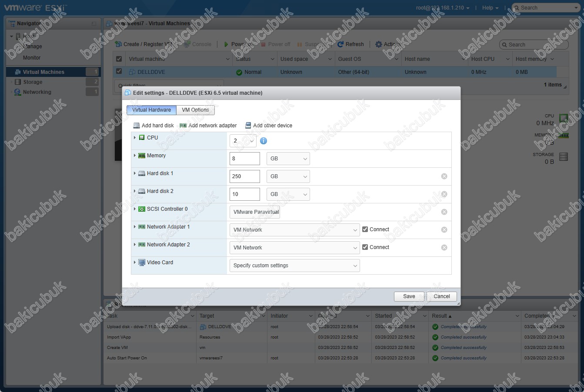The height and width of the screenshot is (392, 584).
Task: Click the Refresh icon in VM toolbar
Action: pos(340,44)
